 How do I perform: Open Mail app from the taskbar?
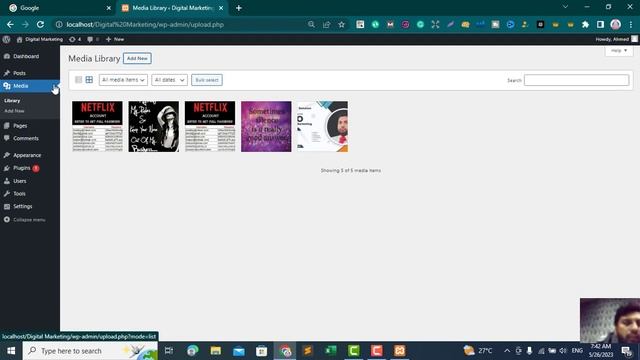[239, 351]
